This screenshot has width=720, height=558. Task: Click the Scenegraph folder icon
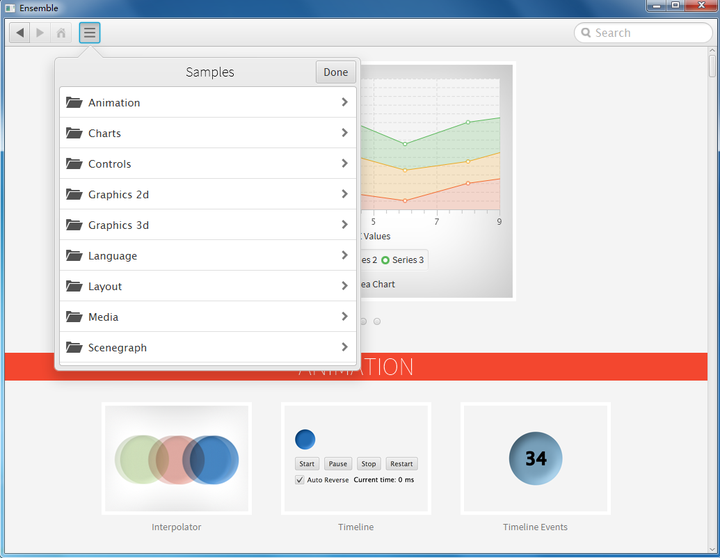click(74, 347)
